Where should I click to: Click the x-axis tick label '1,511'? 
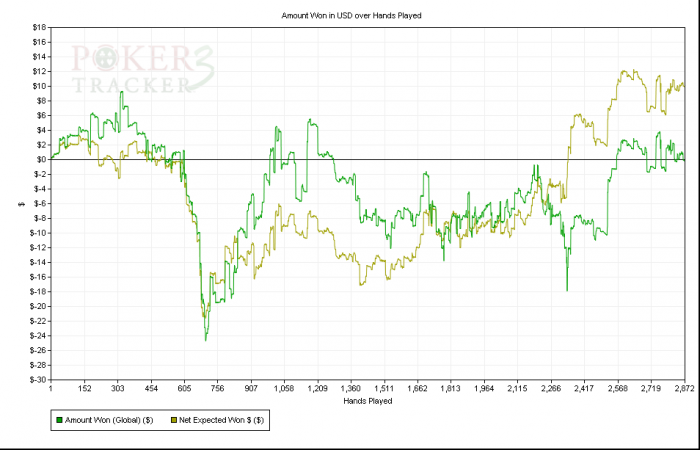(x=384, y=389)
